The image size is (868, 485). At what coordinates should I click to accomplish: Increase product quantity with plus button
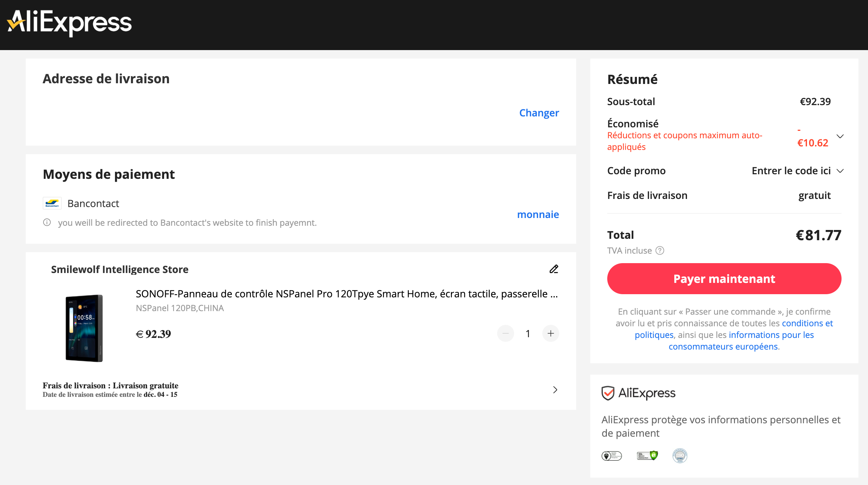550,333
